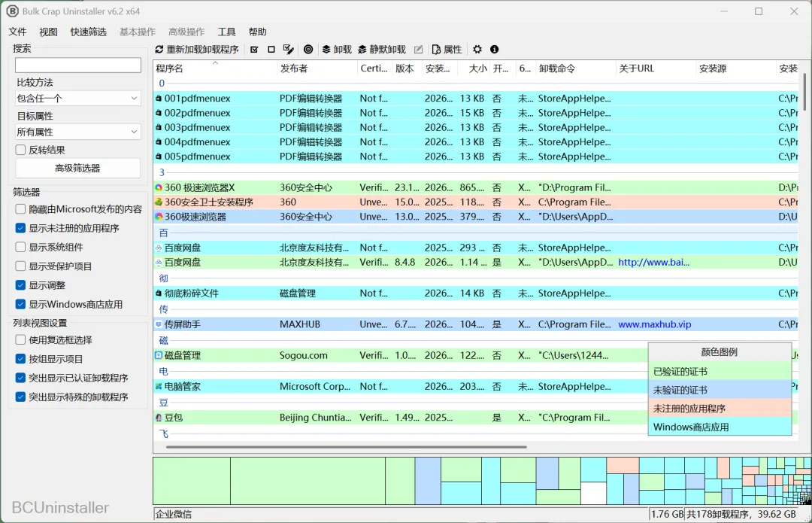
Task: Toggle 反转结果 checkbox
Action: pos(21,150)
